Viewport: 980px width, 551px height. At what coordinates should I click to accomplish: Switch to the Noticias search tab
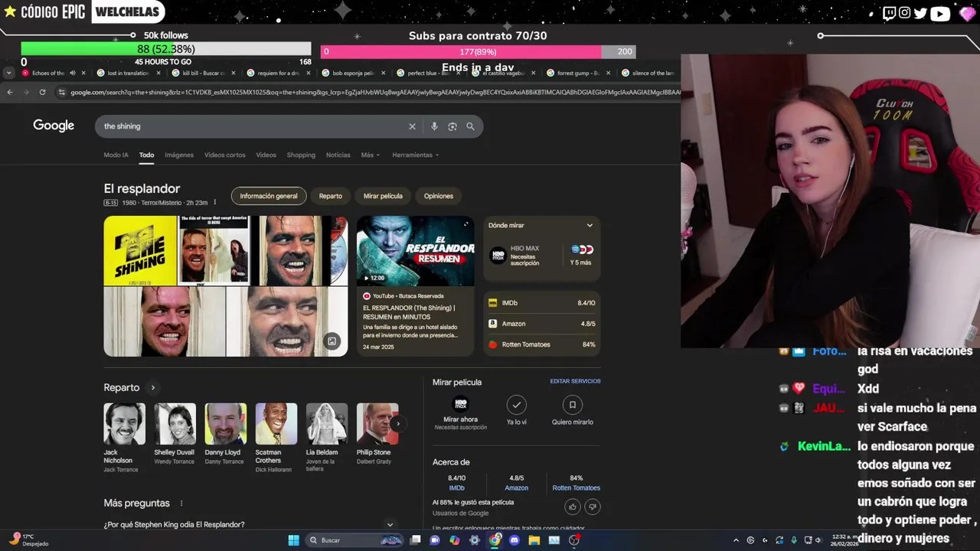pos(338,155)
